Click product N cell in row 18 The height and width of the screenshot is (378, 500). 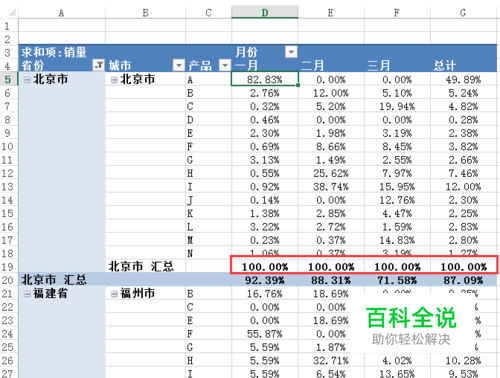point(208,253)
